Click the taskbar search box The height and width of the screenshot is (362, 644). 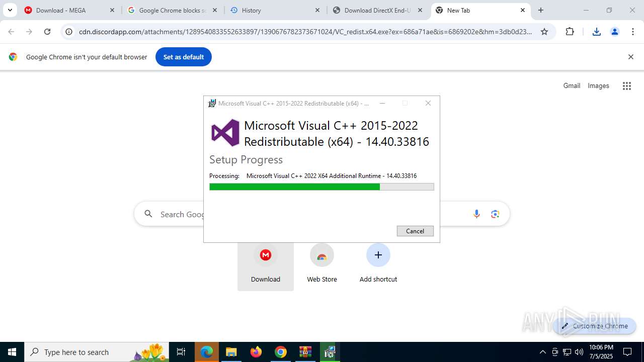point(97,352)
